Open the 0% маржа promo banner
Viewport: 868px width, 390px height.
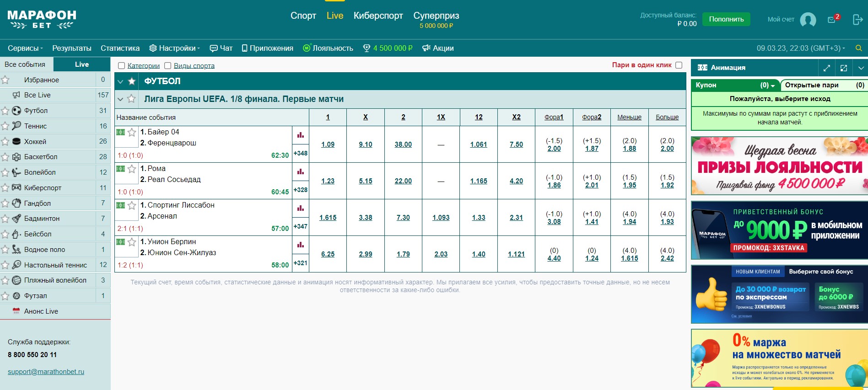pyautogui.click(x=779, y=358)
